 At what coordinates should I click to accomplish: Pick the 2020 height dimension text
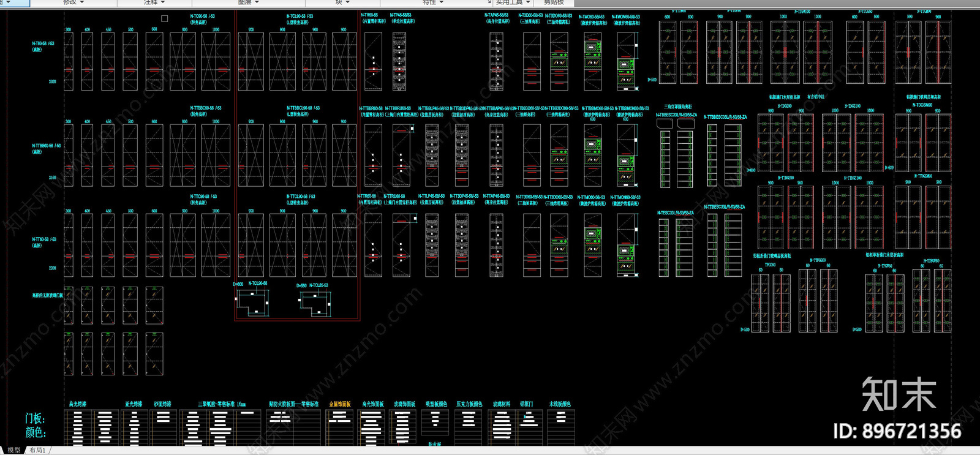[52, 81]
